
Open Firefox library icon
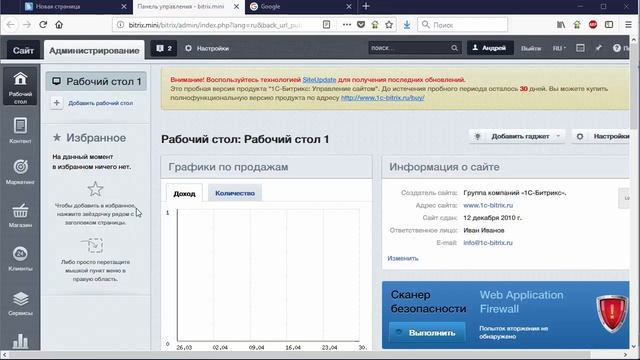561,25
